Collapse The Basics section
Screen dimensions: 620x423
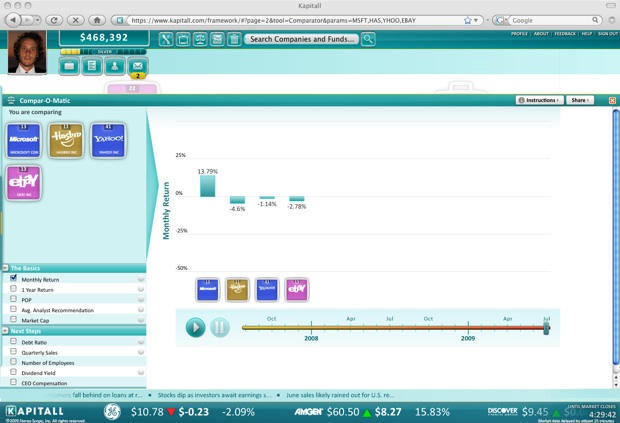point(5,268)
